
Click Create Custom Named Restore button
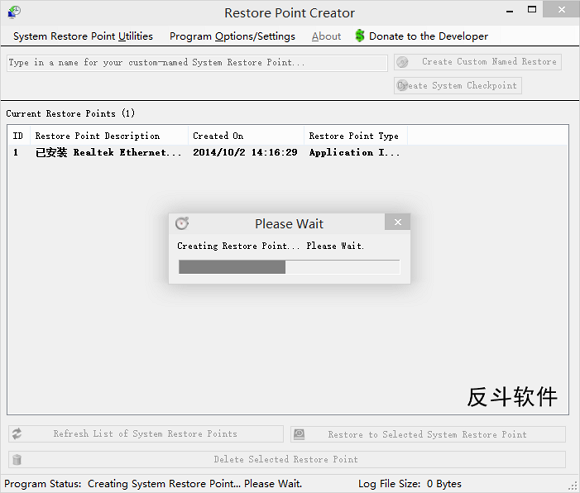click(478, 62)
